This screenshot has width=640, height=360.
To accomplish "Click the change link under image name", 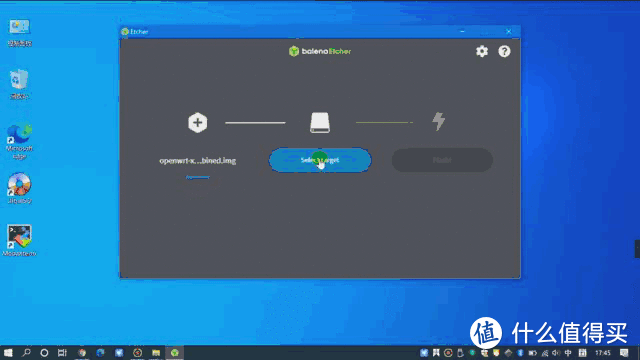I will (198, 177).
